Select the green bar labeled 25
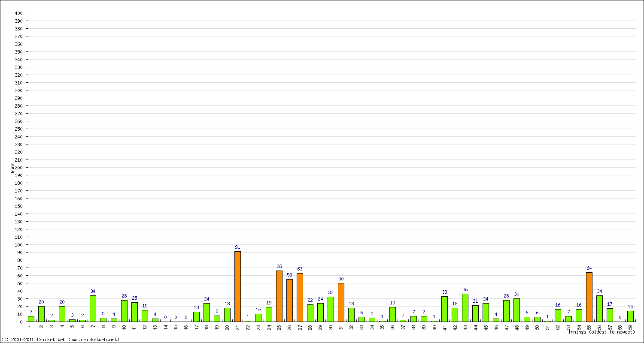Viewport: 644px width, 343px height. click(134, 312)
